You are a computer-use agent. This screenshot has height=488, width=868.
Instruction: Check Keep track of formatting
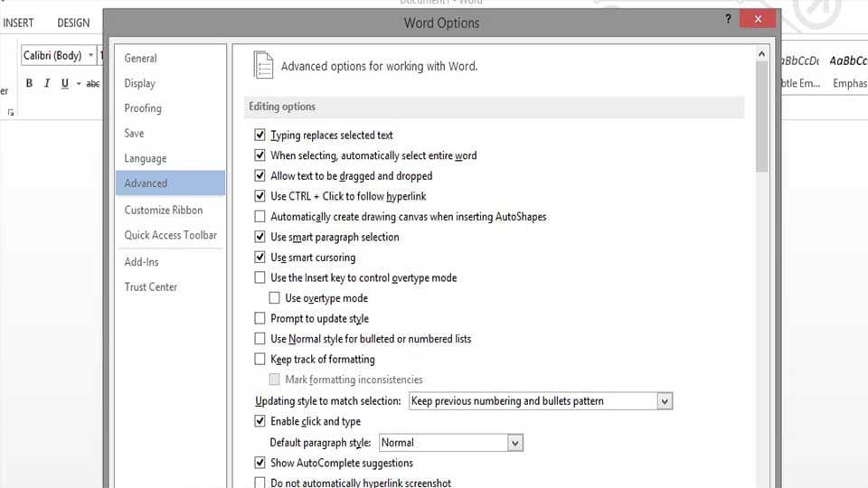(x=260, y=360)
